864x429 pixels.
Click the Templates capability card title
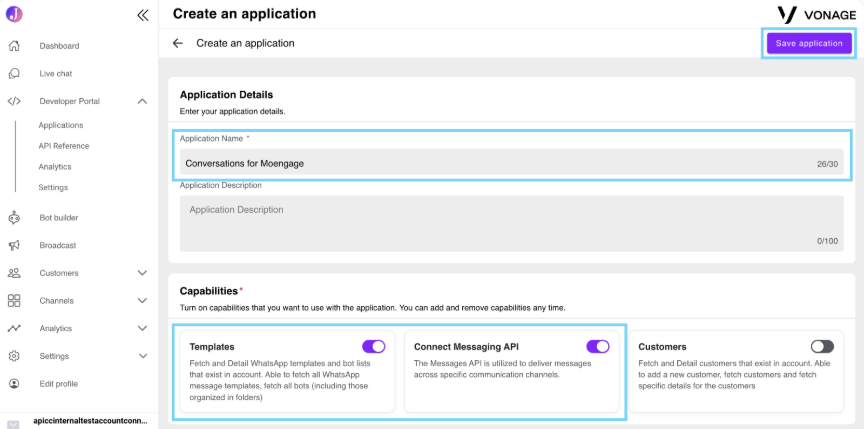(x=212, y=347)
